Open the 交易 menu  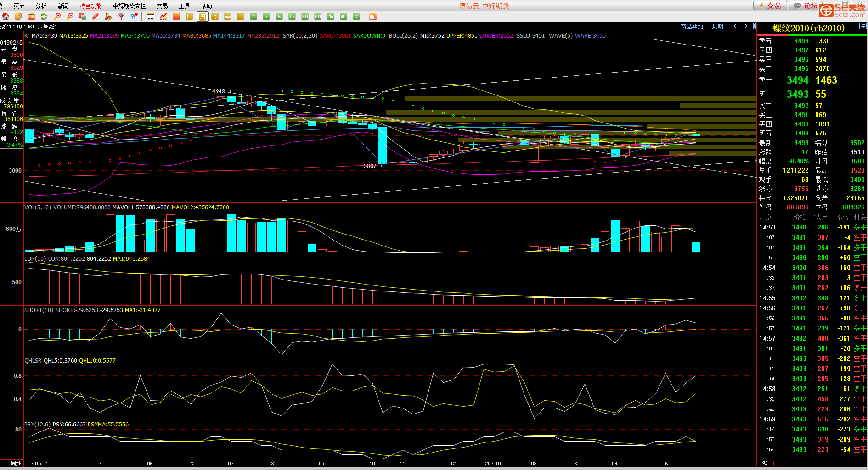(163, 6)
